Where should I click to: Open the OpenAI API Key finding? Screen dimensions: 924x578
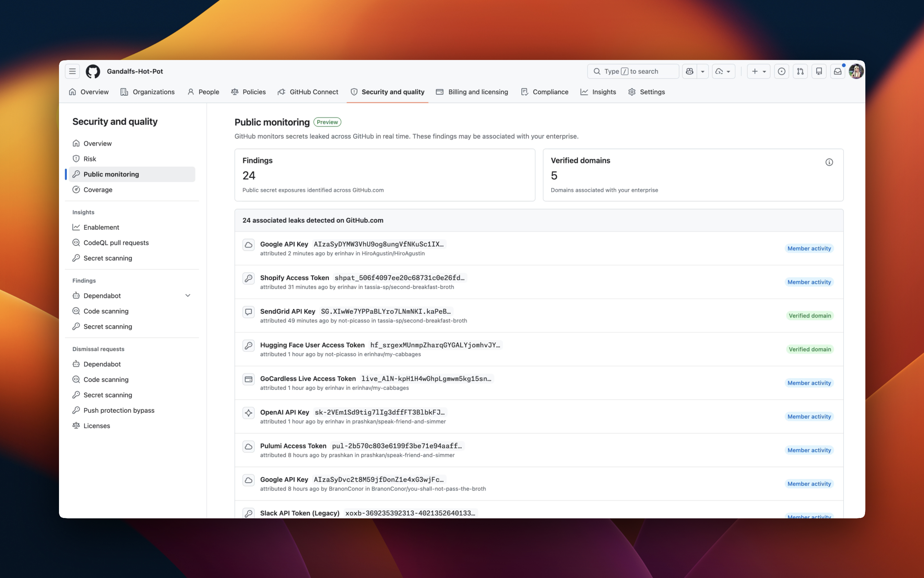285,412
